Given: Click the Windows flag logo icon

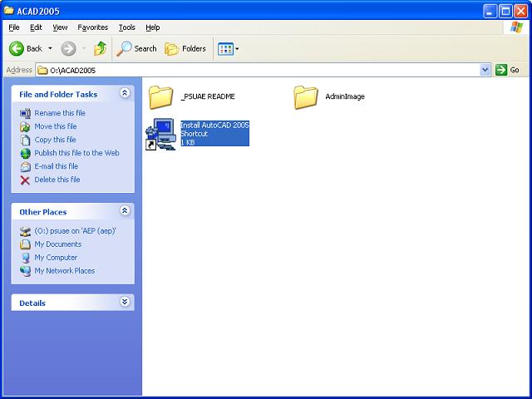Looking at the screenshot, I should click(516, 27).
